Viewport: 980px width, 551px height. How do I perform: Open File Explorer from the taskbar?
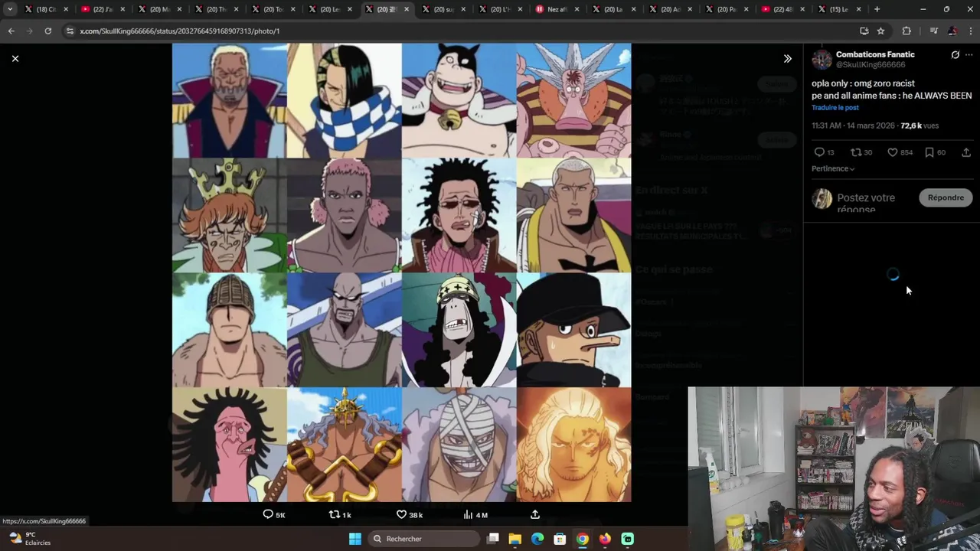[x=515, y=539]
